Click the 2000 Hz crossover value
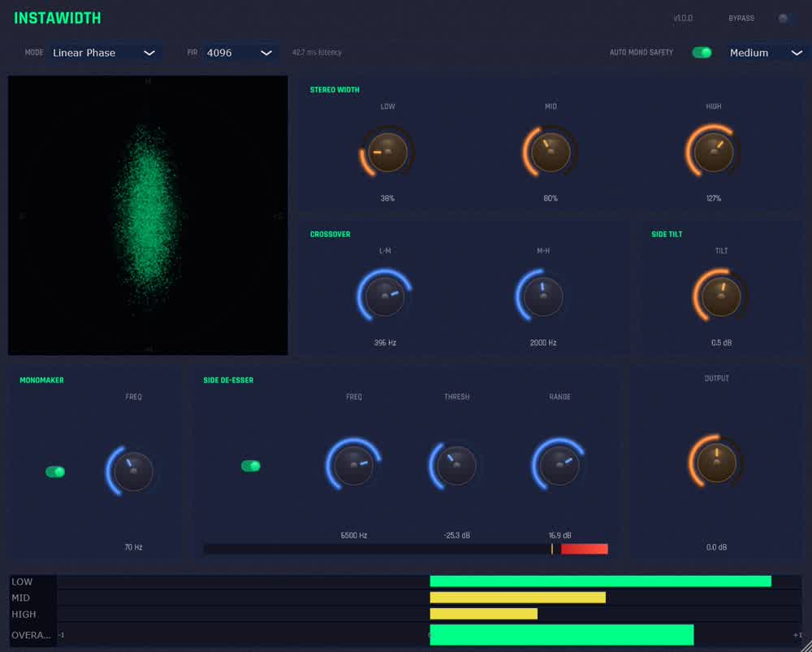The width and height of the screenshot is (812, 652). pos(542,343)
